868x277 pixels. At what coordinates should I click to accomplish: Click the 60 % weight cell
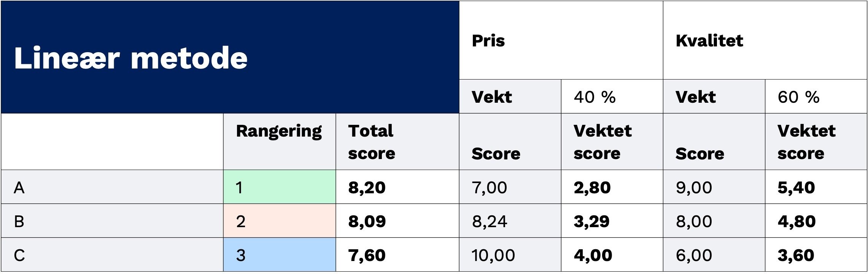(798, 97)
